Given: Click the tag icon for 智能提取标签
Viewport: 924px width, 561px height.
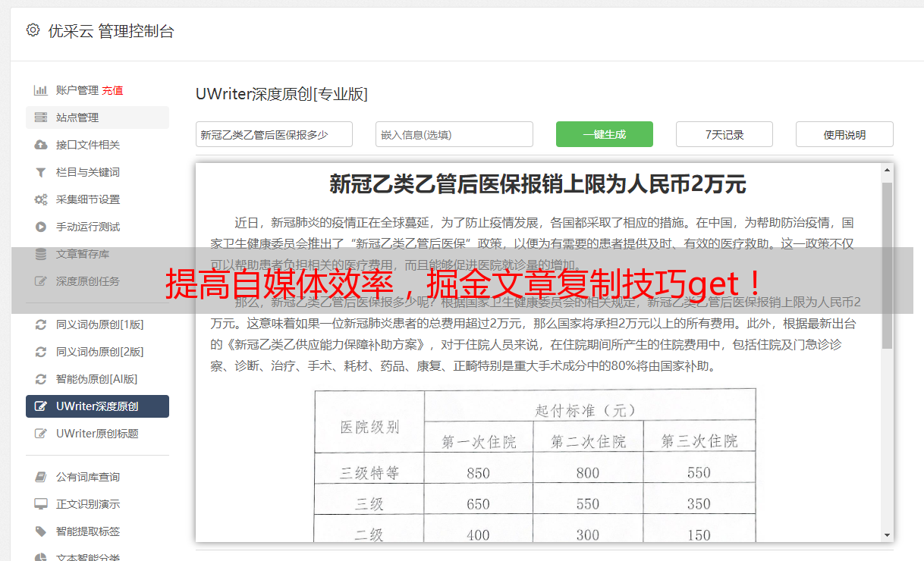Looking at the screenshot, I should [41, 531].
